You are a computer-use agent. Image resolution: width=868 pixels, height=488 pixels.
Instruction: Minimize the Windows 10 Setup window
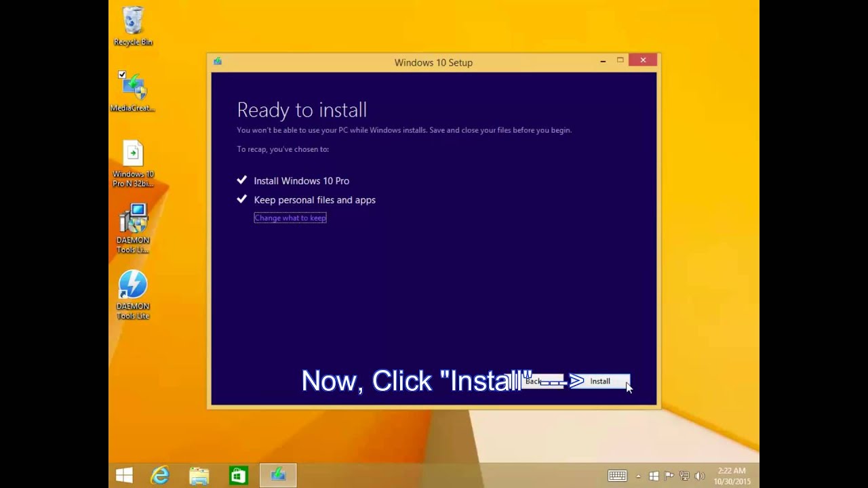(603, 61)
